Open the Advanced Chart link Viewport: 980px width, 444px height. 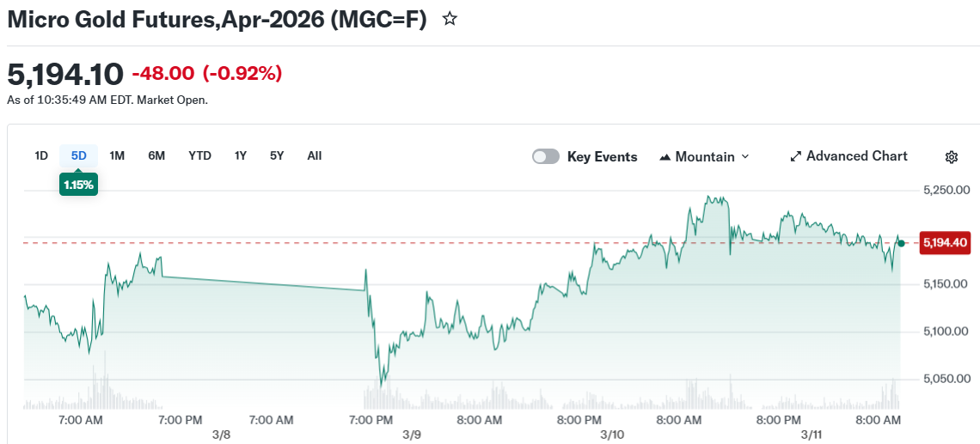point(856,156)
